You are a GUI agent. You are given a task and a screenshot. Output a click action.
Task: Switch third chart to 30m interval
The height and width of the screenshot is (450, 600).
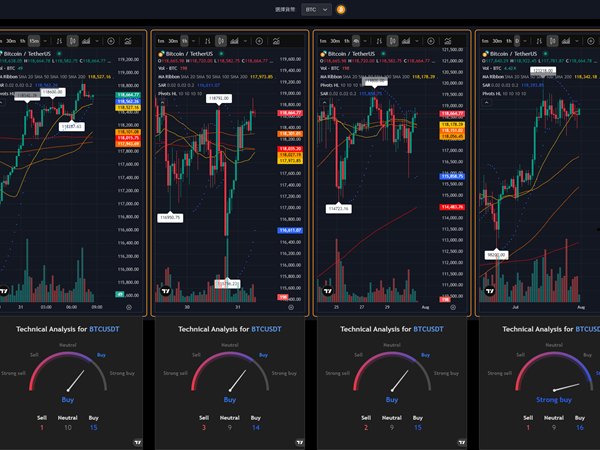(336, 41)
